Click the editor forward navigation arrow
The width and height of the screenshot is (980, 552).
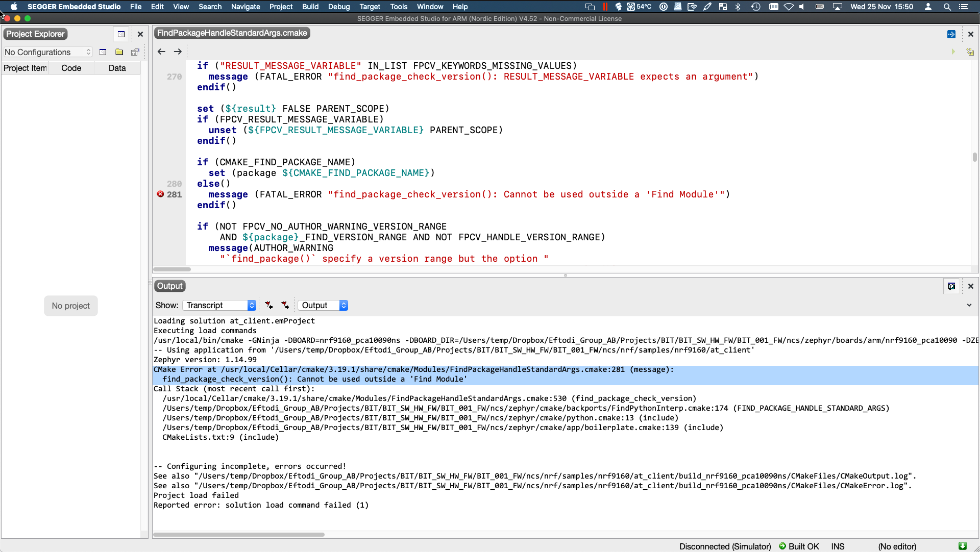(178, 52)
